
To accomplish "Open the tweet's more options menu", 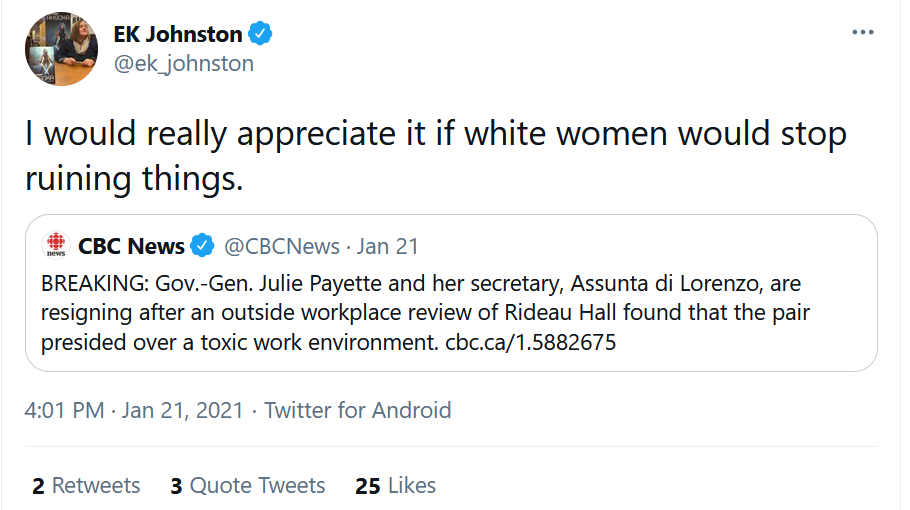I will (862, 33).
